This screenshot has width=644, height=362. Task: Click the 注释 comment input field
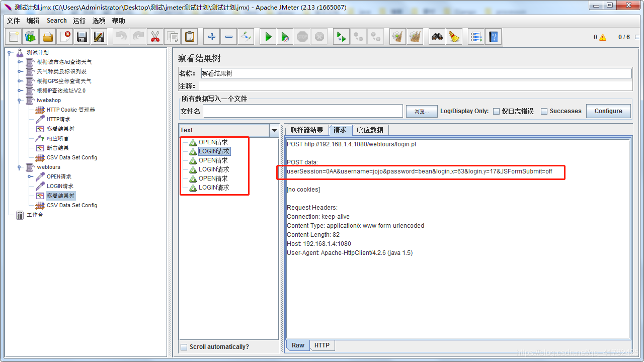click(x=415, y=86)
